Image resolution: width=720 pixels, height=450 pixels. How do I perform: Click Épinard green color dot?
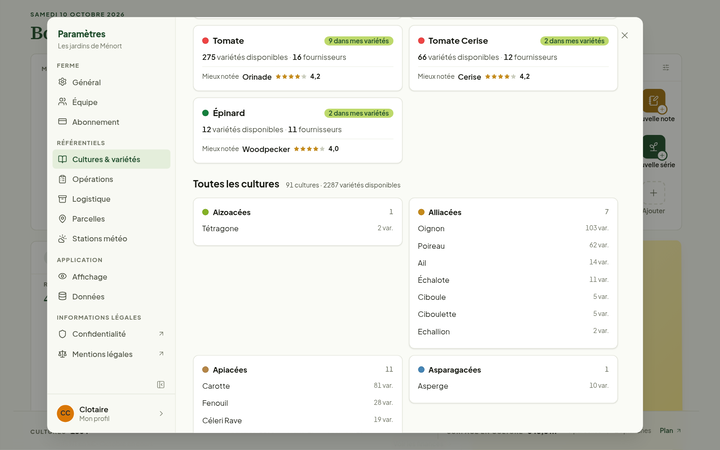coord(205,112)
